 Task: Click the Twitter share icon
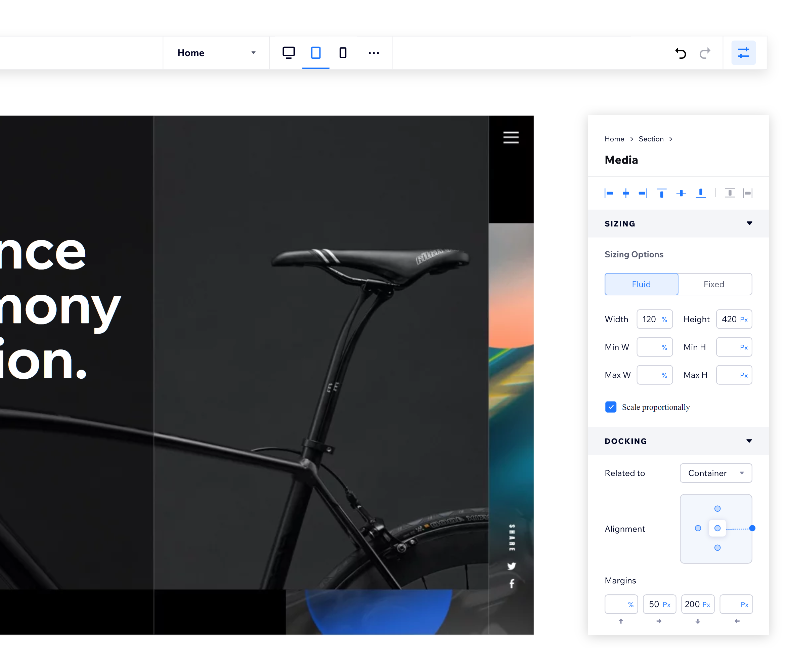(512, 566)
